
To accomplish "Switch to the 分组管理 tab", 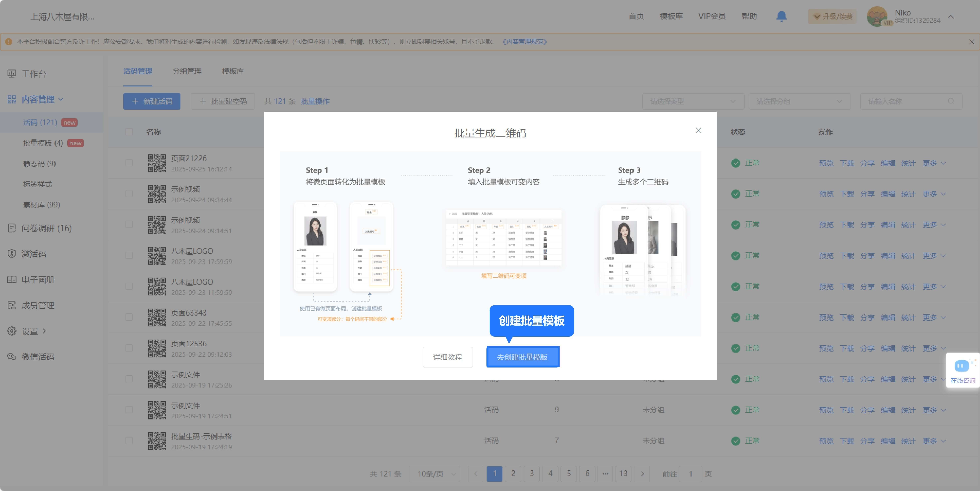I will click(187, 71).
